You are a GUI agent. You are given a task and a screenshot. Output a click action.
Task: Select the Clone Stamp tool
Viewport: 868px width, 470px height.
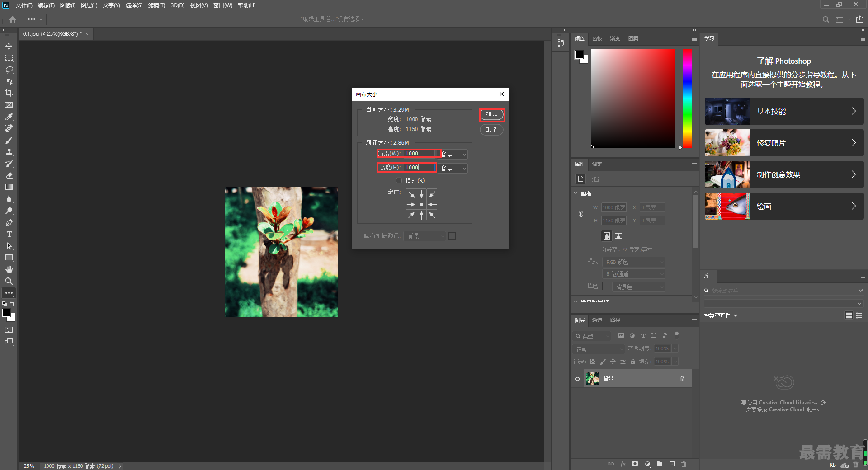pyautogui.click(x=9, y=152)
